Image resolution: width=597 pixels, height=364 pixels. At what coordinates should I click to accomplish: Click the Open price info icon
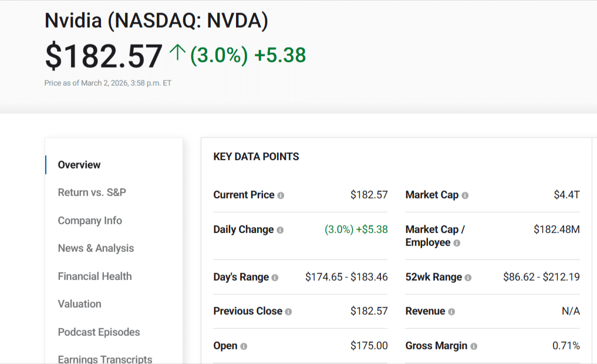coord(244,345)
